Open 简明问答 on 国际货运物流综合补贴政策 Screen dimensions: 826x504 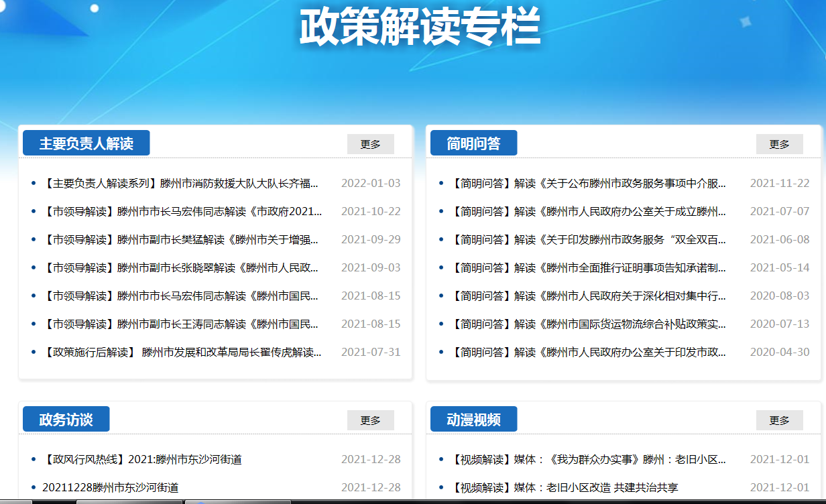click(x=589, y=324)
